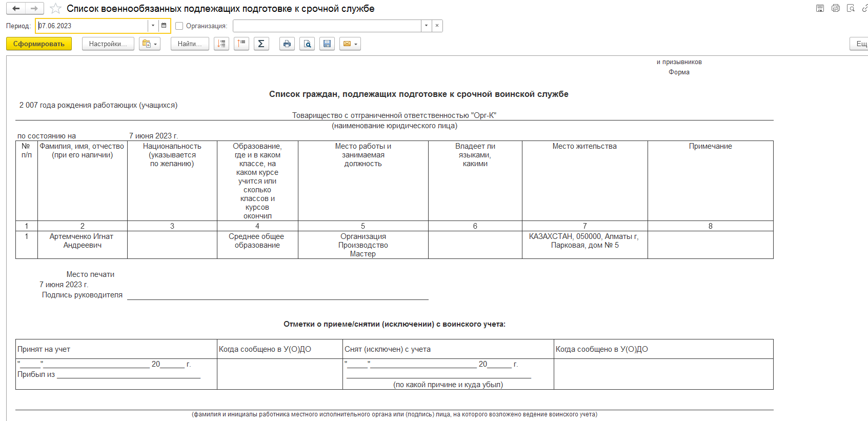Viewport: 868px width, 421px height.
Task: Click the forward navigation arrow
Action: point(34,8)
